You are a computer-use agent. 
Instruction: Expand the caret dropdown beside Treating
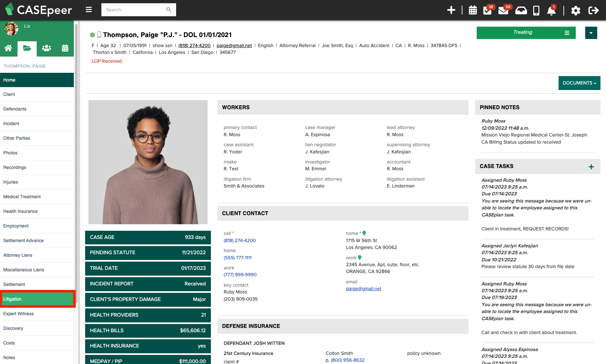[x=591, y=33]
